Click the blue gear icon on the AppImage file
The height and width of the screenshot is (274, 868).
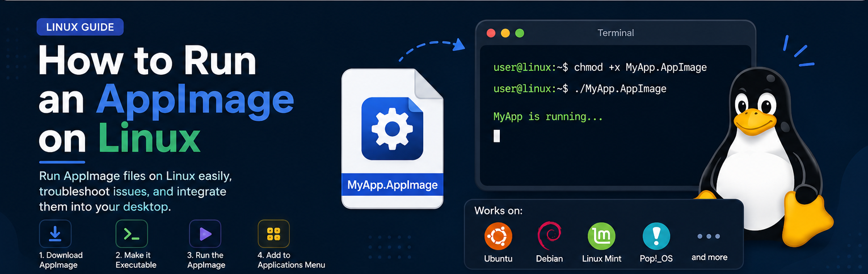point(392,128)
